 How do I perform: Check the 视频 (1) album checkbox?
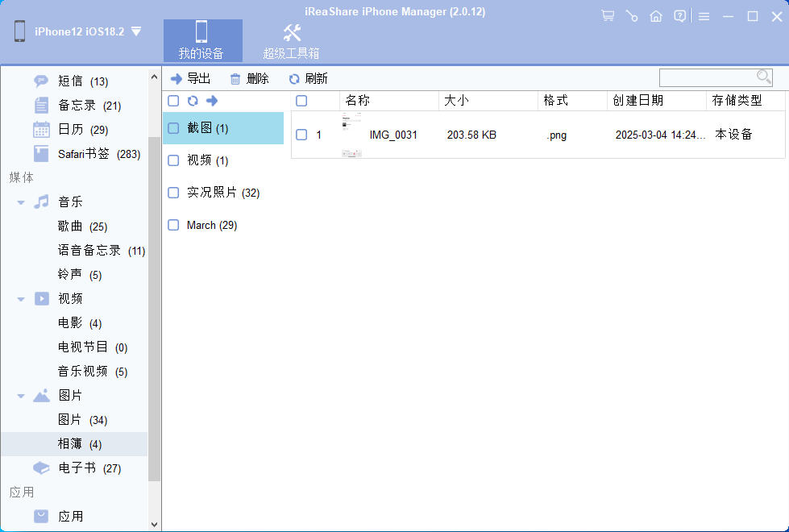tap(173, 160)
